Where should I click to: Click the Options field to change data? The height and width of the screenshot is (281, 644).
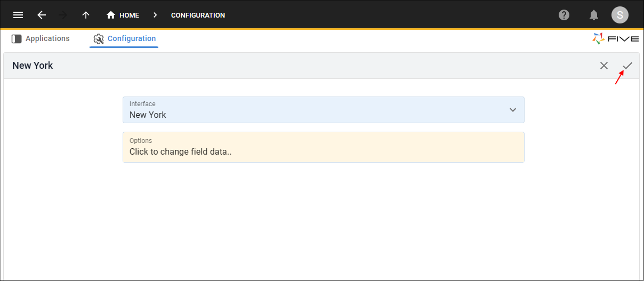[324, 147]
